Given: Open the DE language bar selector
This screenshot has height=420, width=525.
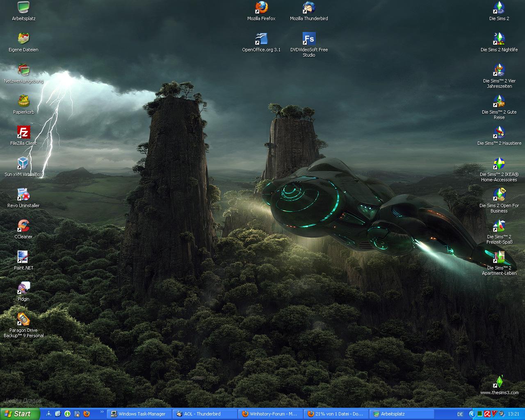Looking at the screenshot, I should coord(460,414).
